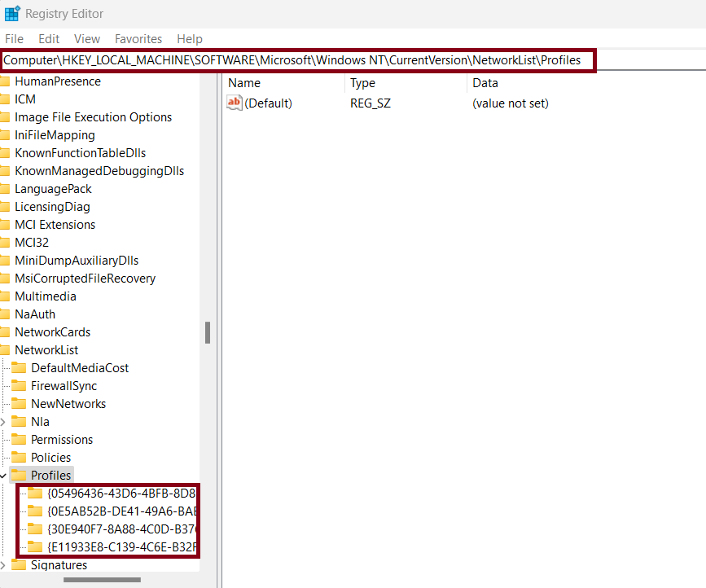
Task: Click the Signatures folder icon
Action: [19, 565]
